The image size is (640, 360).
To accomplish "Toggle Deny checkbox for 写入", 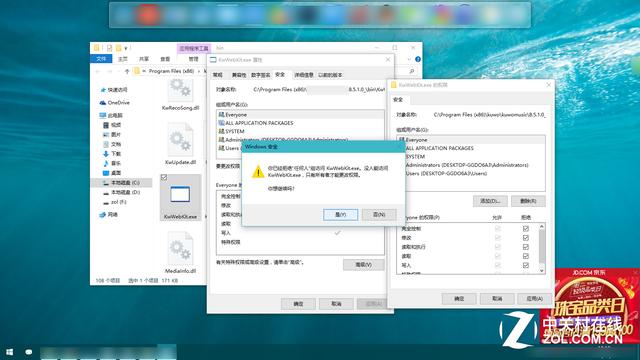I will pyautogui.click(x=526, y=265).
